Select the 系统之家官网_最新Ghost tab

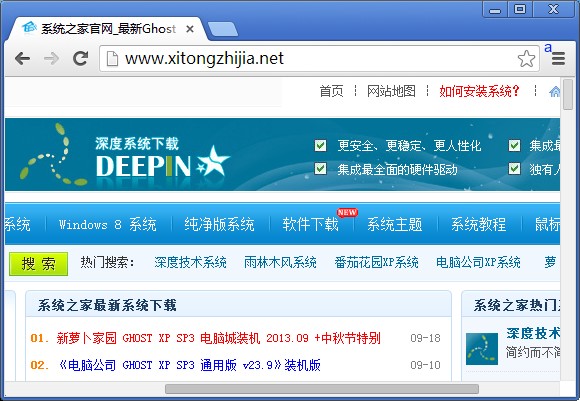click(107, 28)
